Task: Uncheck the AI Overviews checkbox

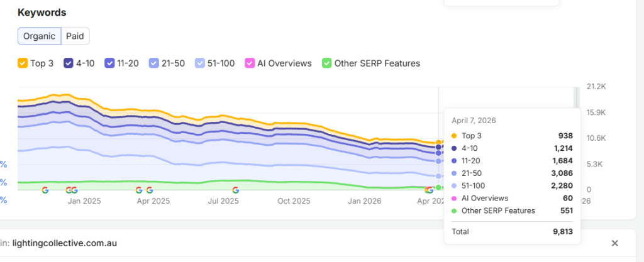Action: click(x=250, y=63)
